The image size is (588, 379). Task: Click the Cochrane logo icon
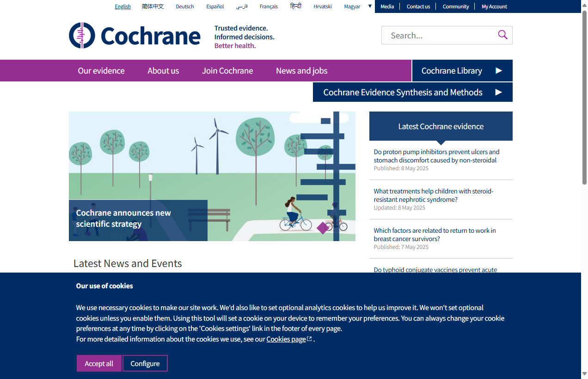pyautogui.click(x=81, y=35)
